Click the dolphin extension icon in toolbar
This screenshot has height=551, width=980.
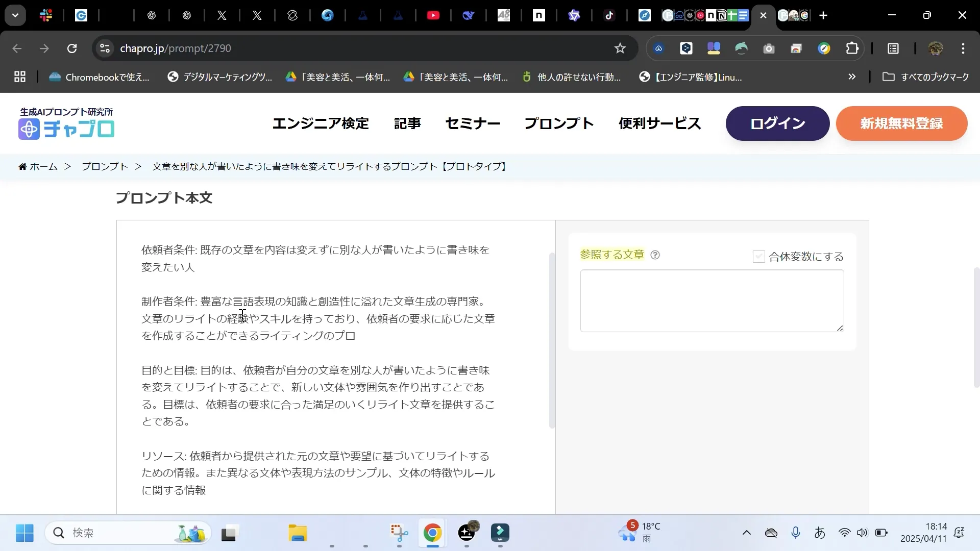741,48
